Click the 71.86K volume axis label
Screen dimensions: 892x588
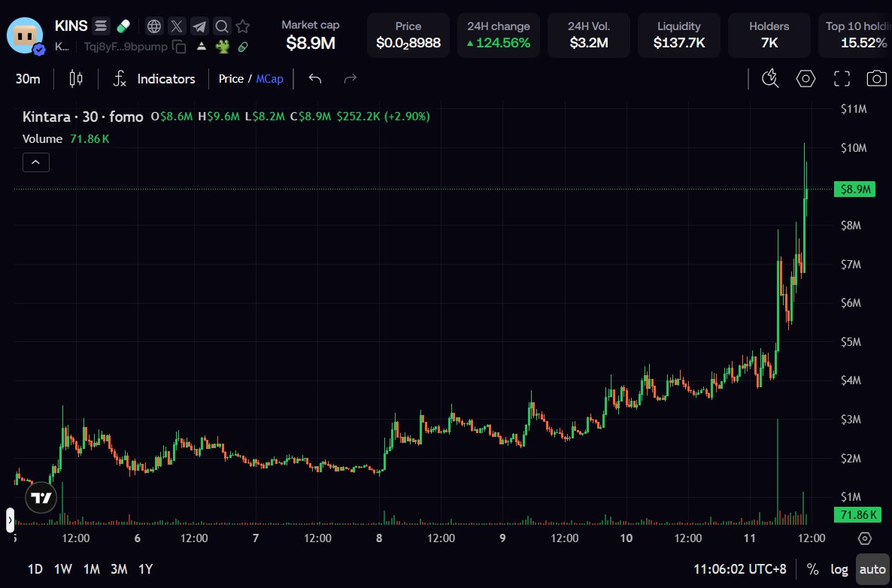click(x=857, y=515)
